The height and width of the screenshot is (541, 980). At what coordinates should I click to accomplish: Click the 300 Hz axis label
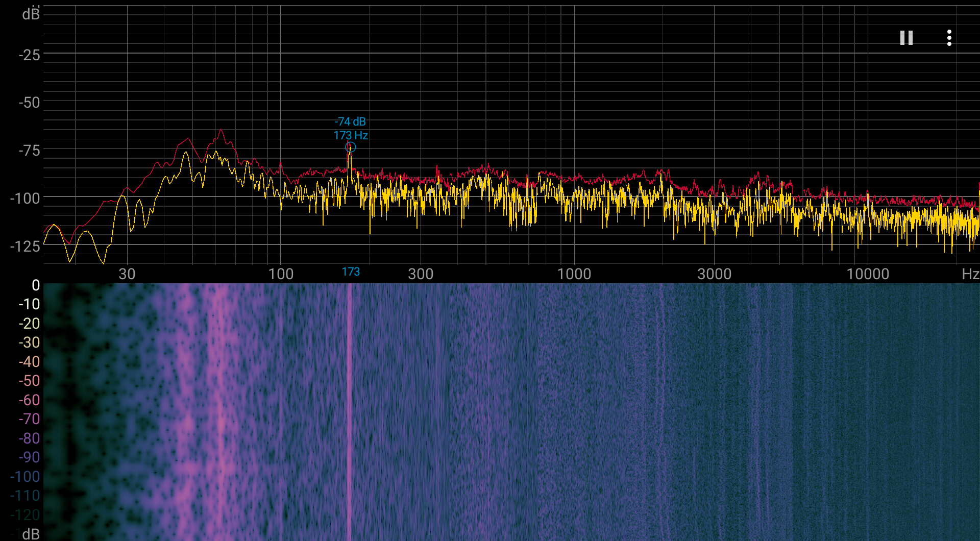[x=421, y=274]
